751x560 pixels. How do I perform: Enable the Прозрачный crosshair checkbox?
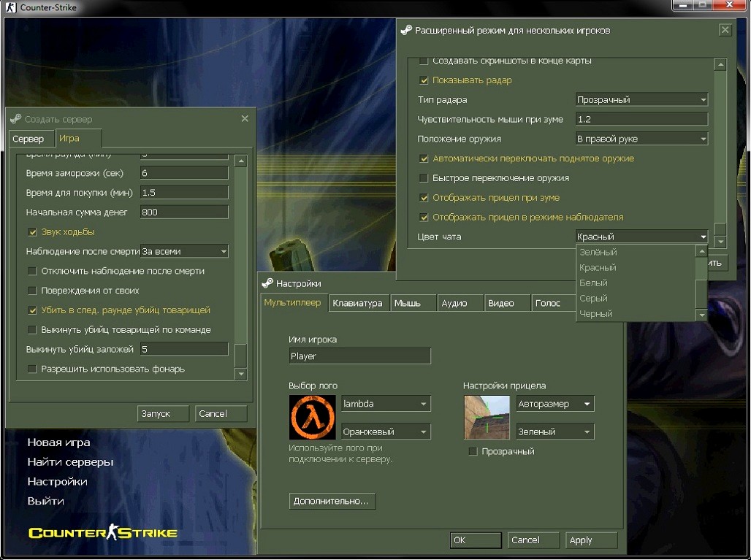coord(473,452)
